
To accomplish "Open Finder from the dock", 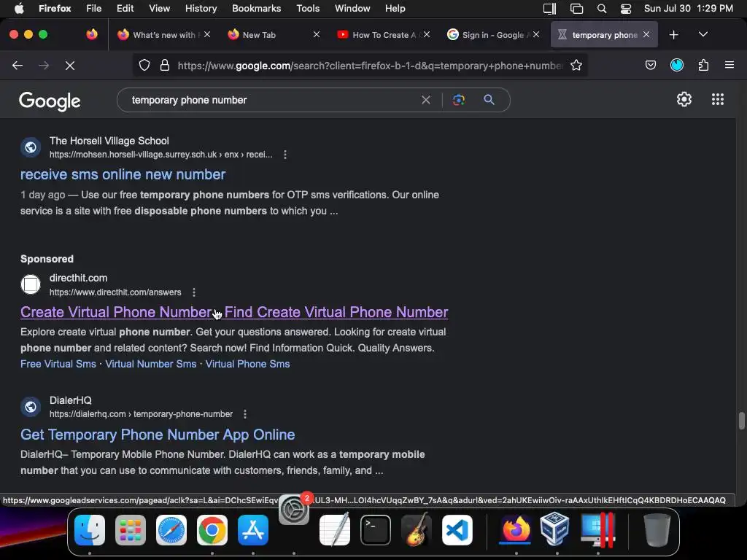I will (x=90, y=530).
